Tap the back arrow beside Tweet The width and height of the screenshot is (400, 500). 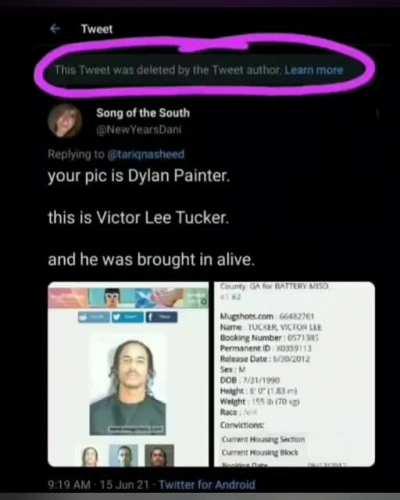click(x=55, y=29)
